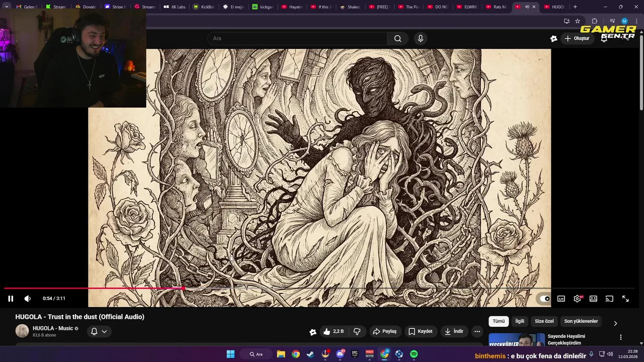644x362 pixels.
Task: Click the YouTube search box labeled Ara
Action: pos(297,38)
